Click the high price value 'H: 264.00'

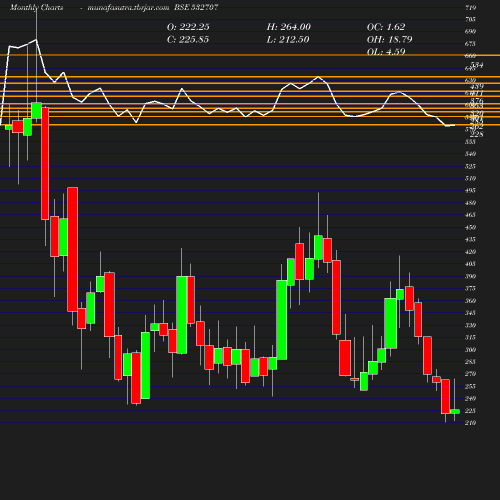point(289,27)
